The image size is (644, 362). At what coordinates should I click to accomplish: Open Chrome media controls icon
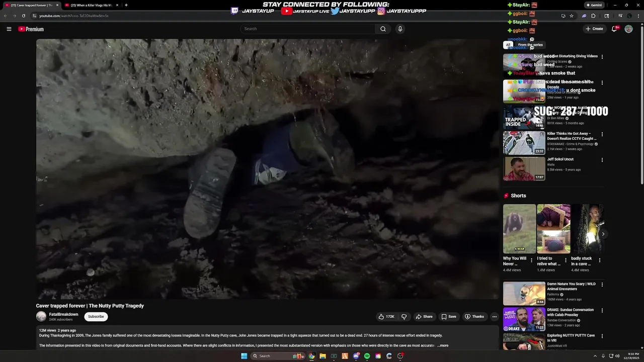click(620, 16)
